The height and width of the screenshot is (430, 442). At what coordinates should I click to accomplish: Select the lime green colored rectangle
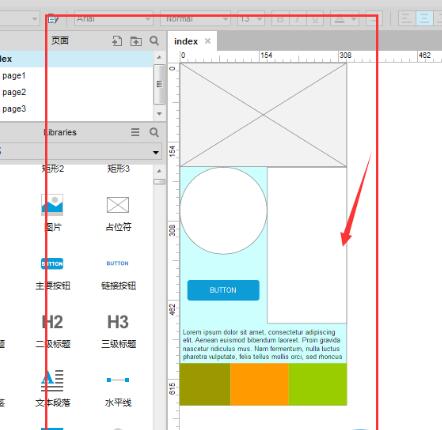click(x=318, y=384)
